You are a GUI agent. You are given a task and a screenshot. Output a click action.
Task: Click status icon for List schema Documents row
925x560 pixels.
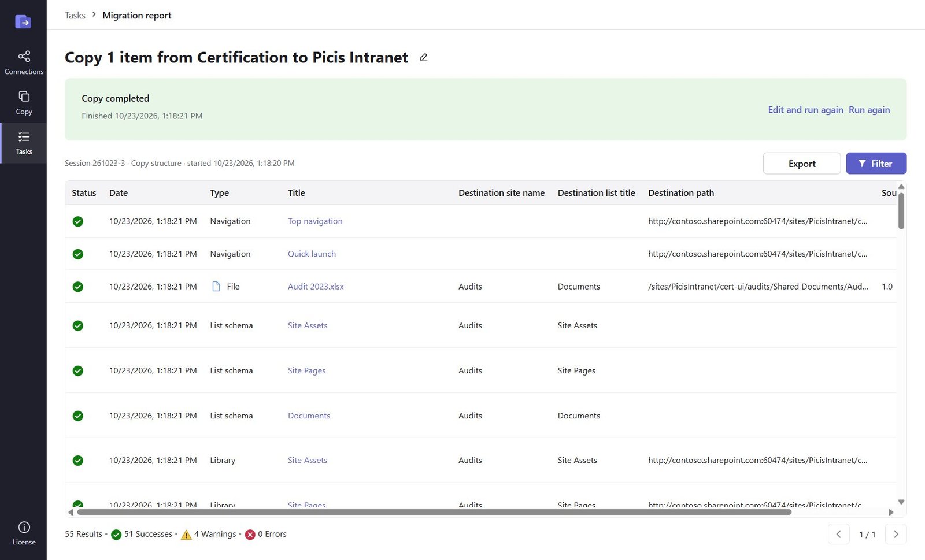click(78, 416)
